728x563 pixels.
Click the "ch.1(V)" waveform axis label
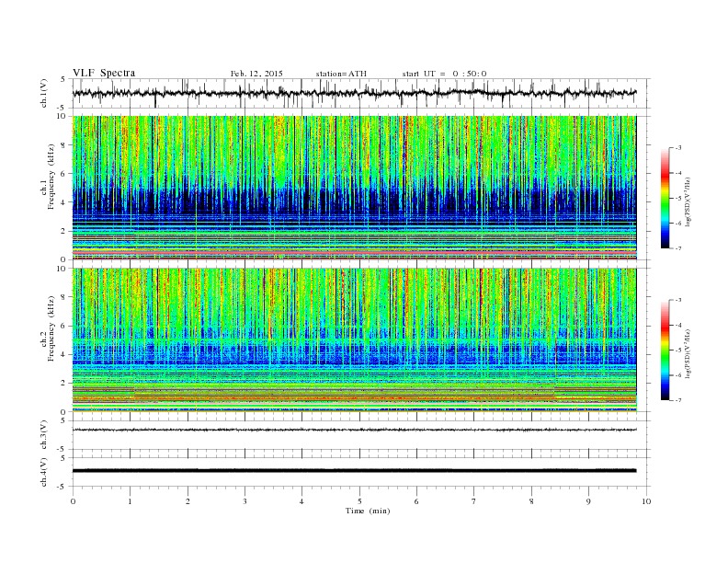45,94
